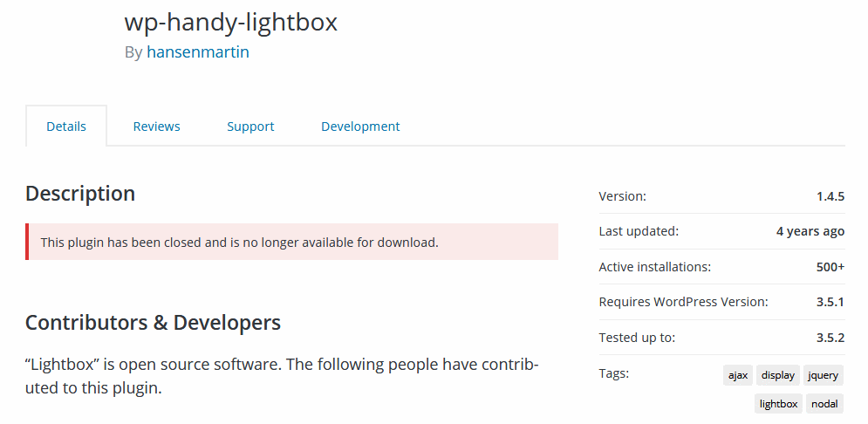Select the nodal tag
The image size is (868, 424).
point(824,404)
